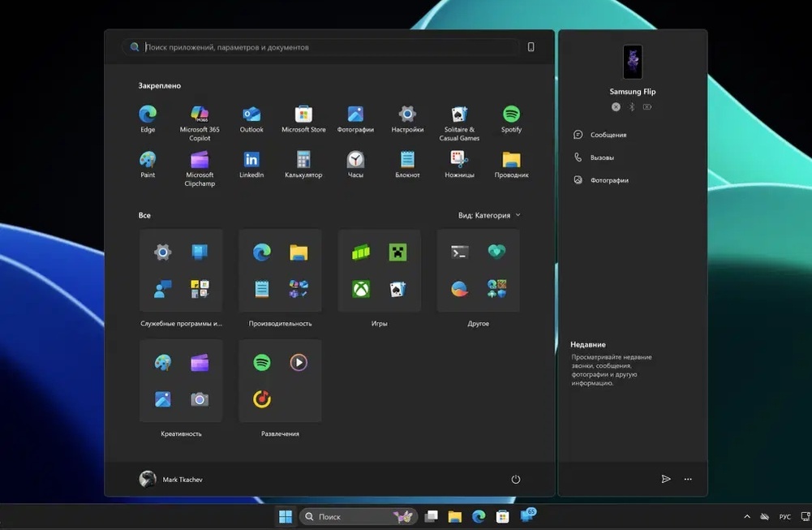Open Сообщения in phone panel
Screen dimensions: 812x530
click(x=600, y=135)
